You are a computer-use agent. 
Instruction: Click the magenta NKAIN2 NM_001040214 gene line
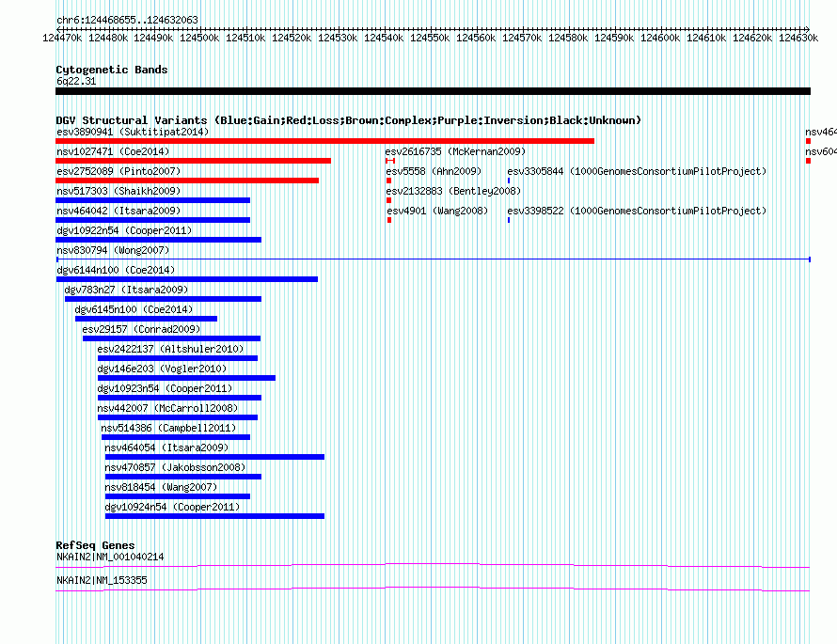coord(433,566)
